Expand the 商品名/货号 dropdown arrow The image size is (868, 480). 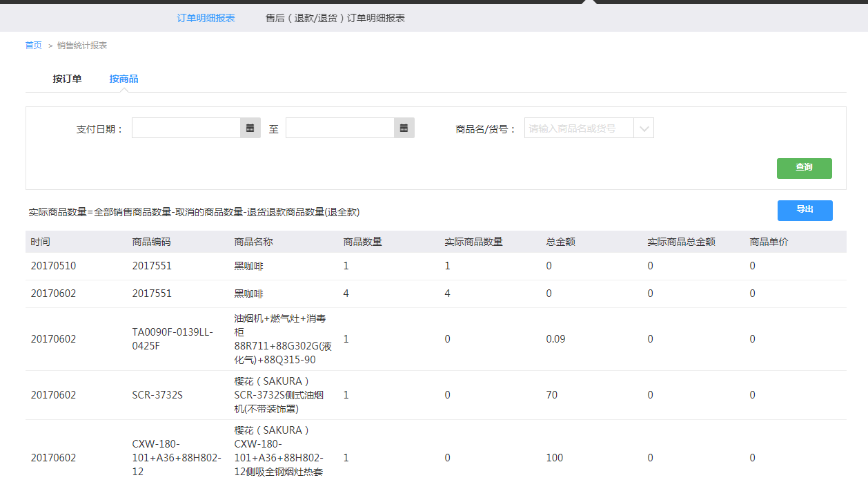(x=644, y=128)
